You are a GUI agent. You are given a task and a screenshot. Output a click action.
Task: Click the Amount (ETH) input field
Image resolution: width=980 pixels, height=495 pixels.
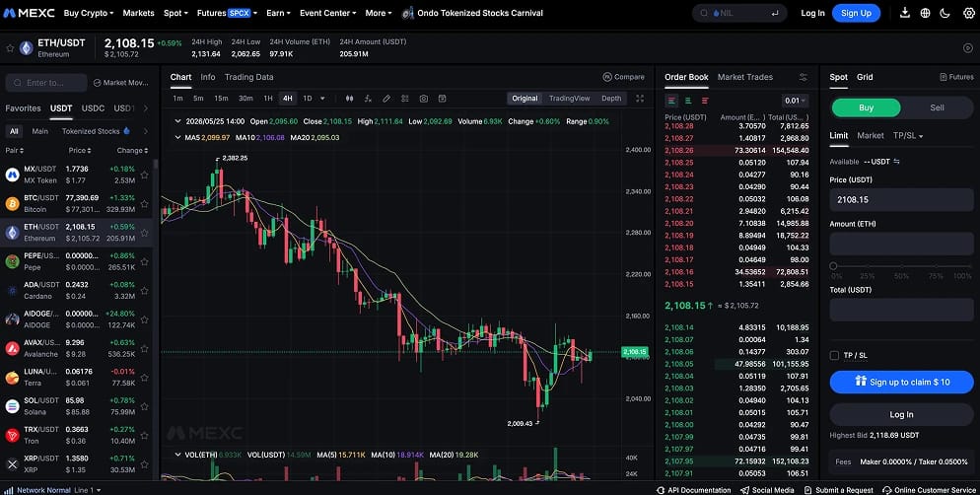click(x=901, y=244)
